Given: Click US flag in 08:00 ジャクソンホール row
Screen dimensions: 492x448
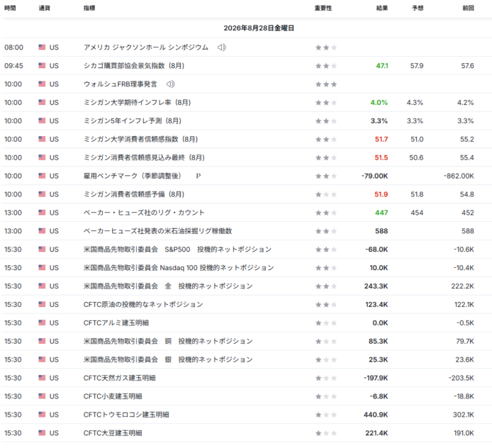Looking at the screenshot, I should [x=42, y=47].
